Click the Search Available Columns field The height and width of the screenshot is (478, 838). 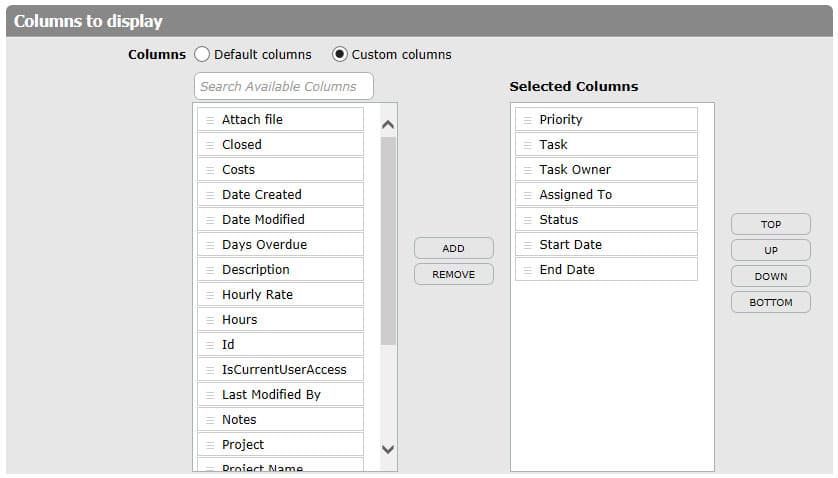click(x=284, y=87)
